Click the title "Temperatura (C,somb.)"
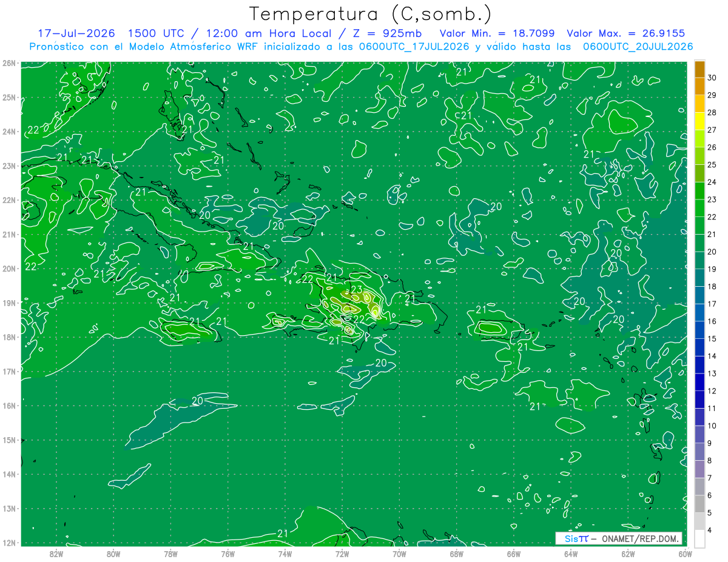The height and width of the screenshot is (562, 728). coord(371,14)
